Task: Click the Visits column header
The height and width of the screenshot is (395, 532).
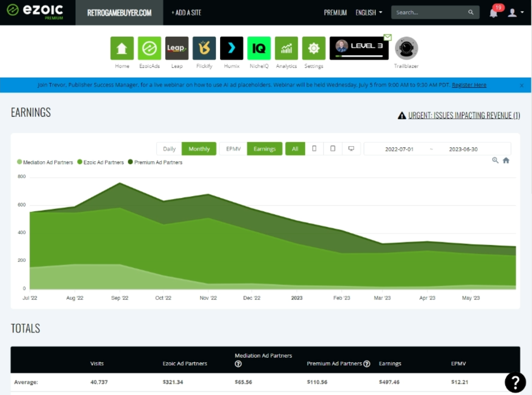Action: 97,363
